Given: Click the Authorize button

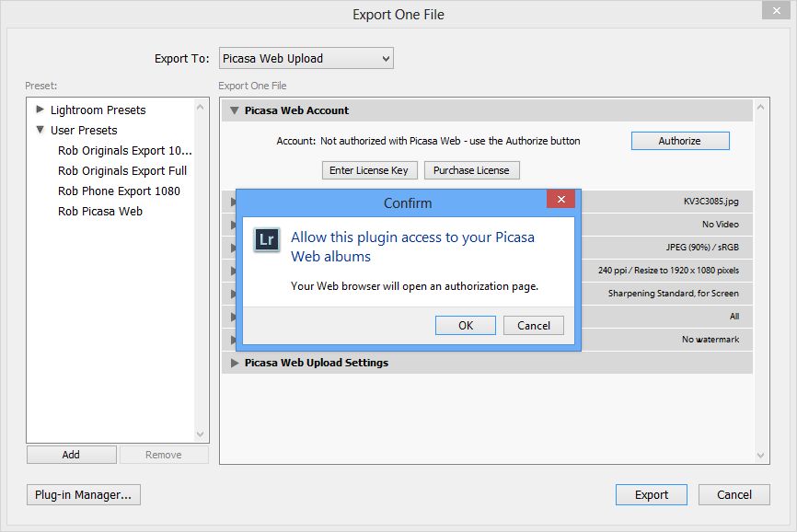Looking at the screenshot, I should pyautogui.click(x=679, y=140).
